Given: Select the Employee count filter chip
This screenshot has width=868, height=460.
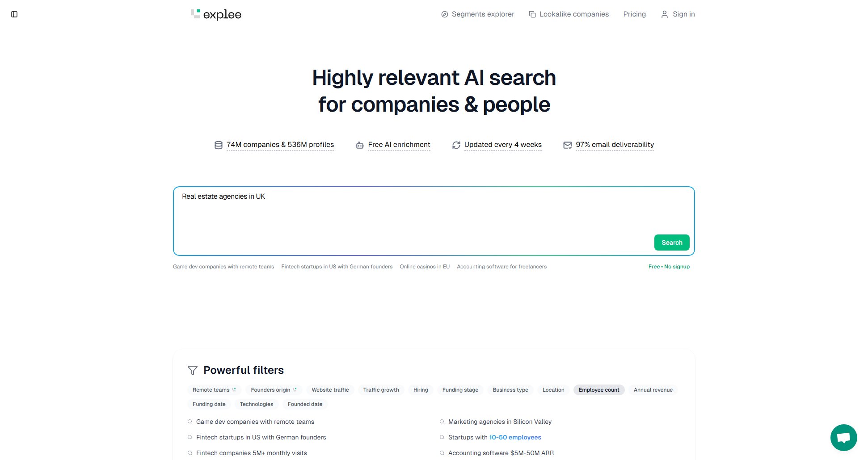Looking at the screenshot, I should click(598, 390).
